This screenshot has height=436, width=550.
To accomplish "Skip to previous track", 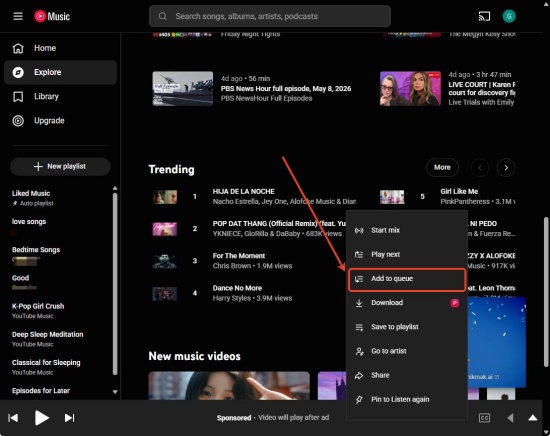I will point(13,418).
